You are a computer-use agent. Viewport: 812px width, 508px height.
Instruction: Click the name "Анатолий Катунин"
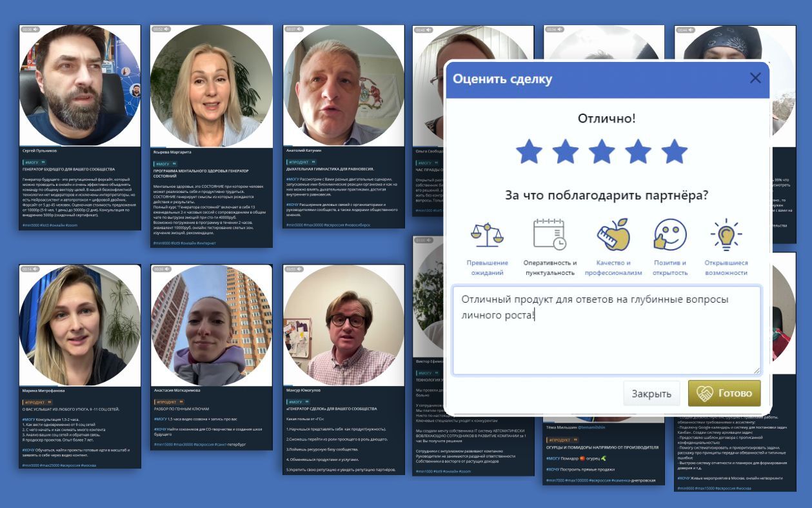303,150
